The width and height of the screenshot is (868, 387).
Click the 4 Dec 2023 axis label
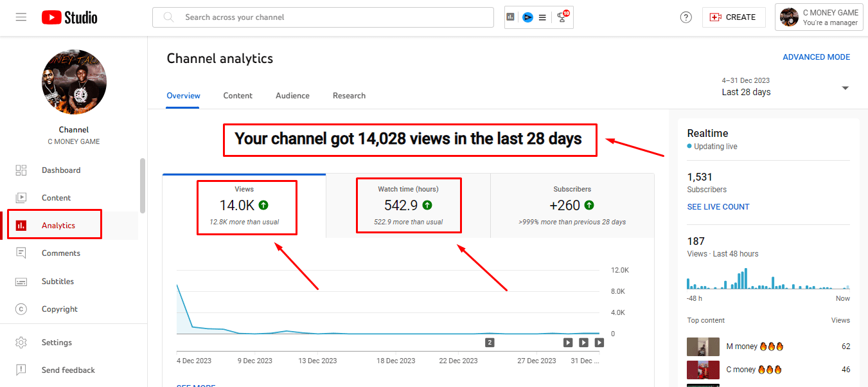(194, 361)
